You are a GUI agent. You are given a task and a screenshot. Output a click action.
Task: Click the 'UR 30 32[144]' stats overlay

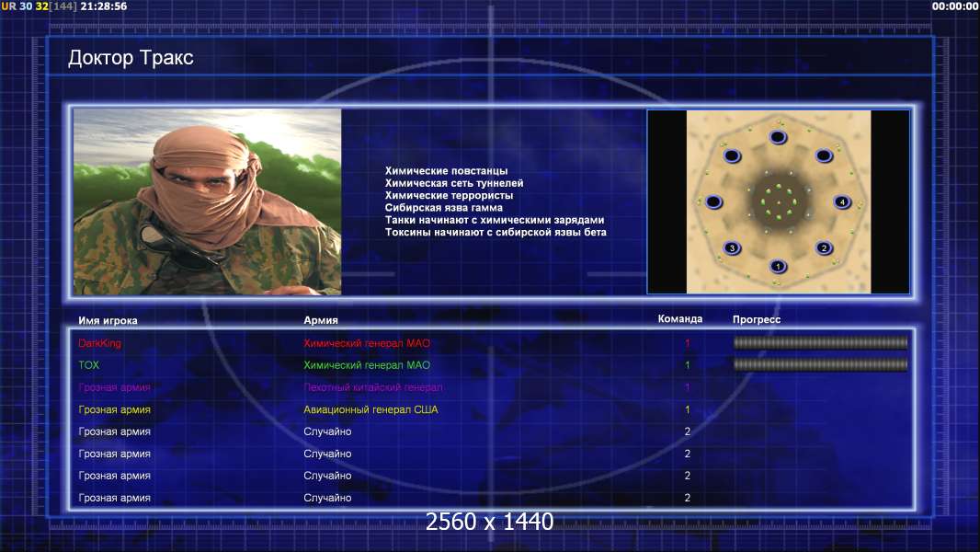(39, 6)
